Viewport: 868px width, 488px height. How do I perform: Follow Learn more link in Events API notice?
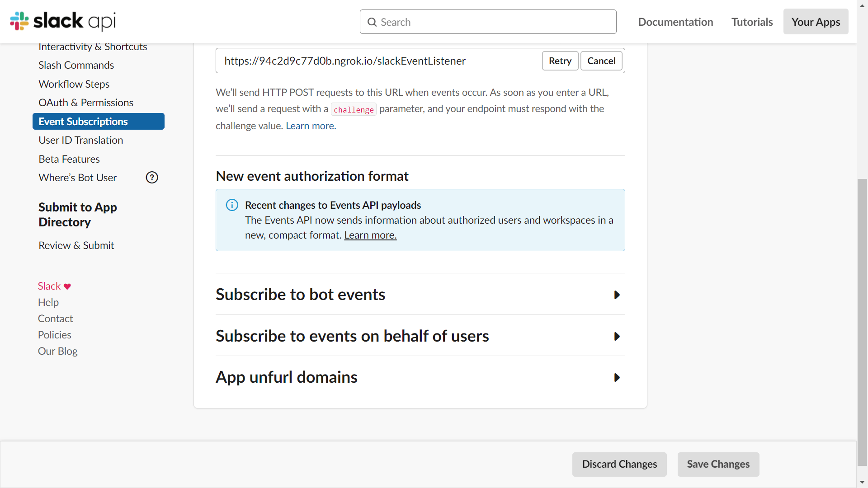point(370,235)
